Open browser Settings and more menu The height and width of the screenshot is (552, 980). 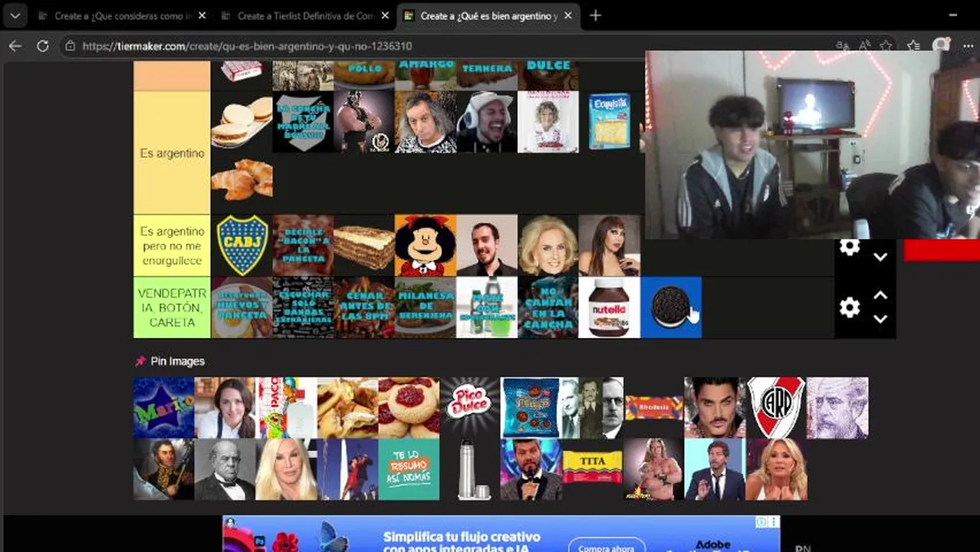point(967,46)
